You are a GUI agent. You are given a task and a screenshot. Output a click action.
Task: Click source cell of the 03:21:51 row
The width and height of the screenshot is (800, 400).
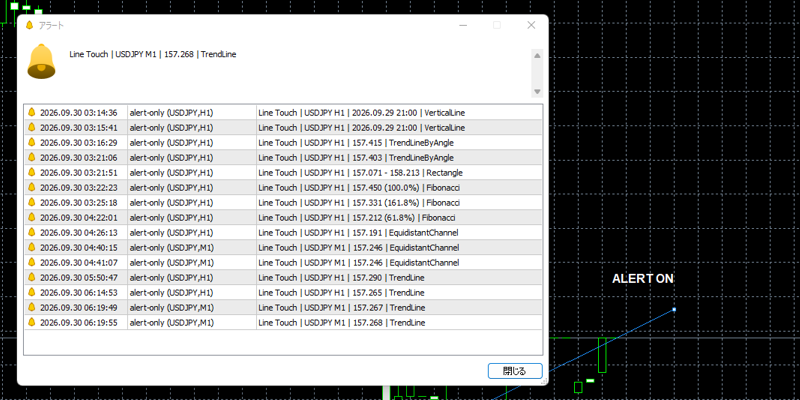[x=192, y=172]
